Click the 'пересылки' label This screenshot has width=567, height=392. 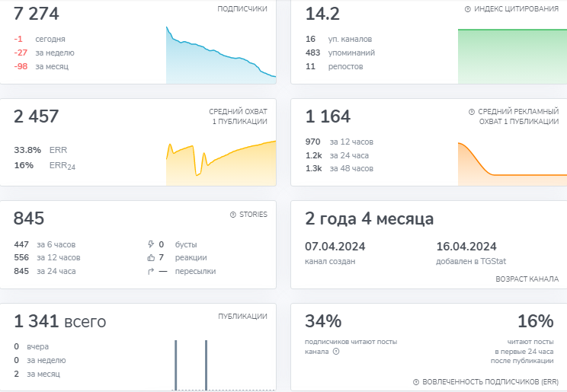(x=195, y=271)
